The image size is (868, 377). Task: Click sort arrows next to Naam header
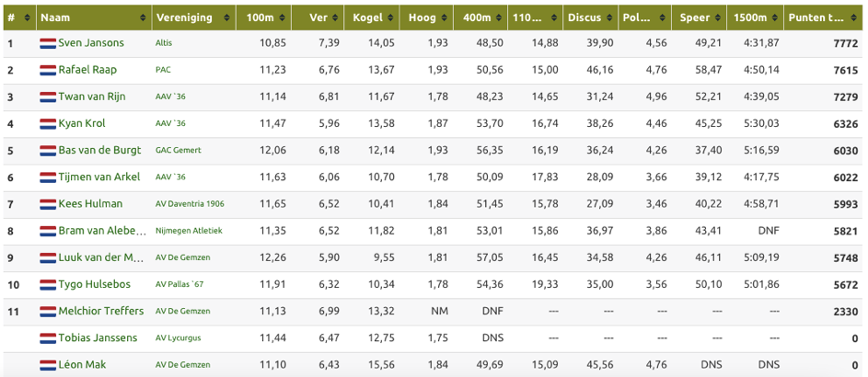coord(144,17)
